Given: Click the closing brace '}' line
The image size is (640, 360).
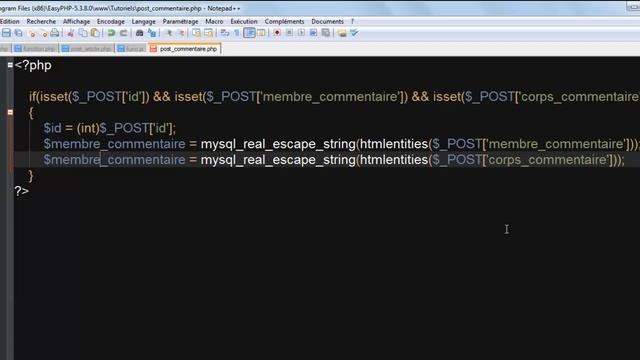Looking at the screenshot, I should tap(31, 176).
